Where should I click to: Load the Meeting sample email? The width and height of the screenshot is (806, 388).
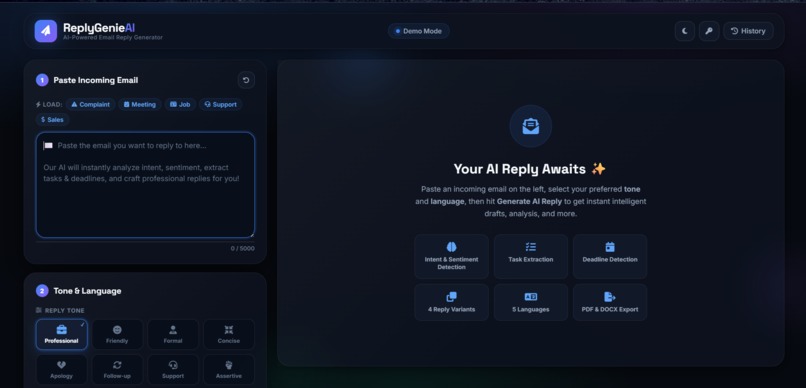coord(140,104)
